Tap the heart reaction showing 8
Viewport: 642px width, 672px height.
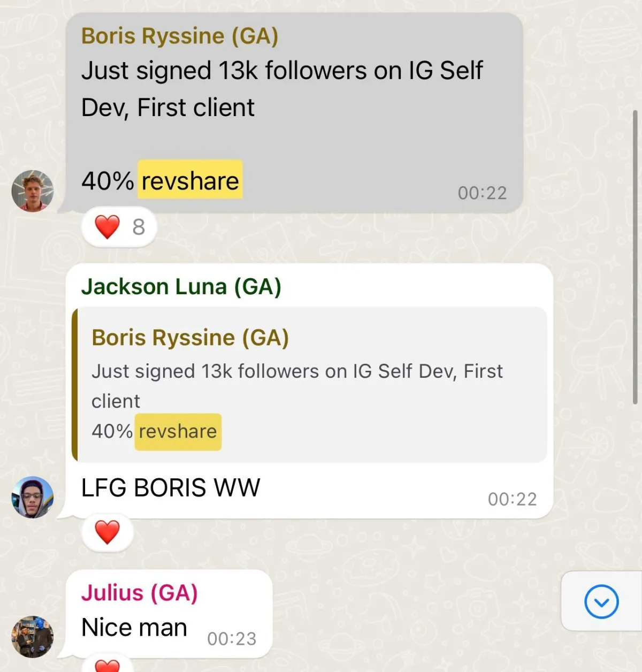pos(119,227)
